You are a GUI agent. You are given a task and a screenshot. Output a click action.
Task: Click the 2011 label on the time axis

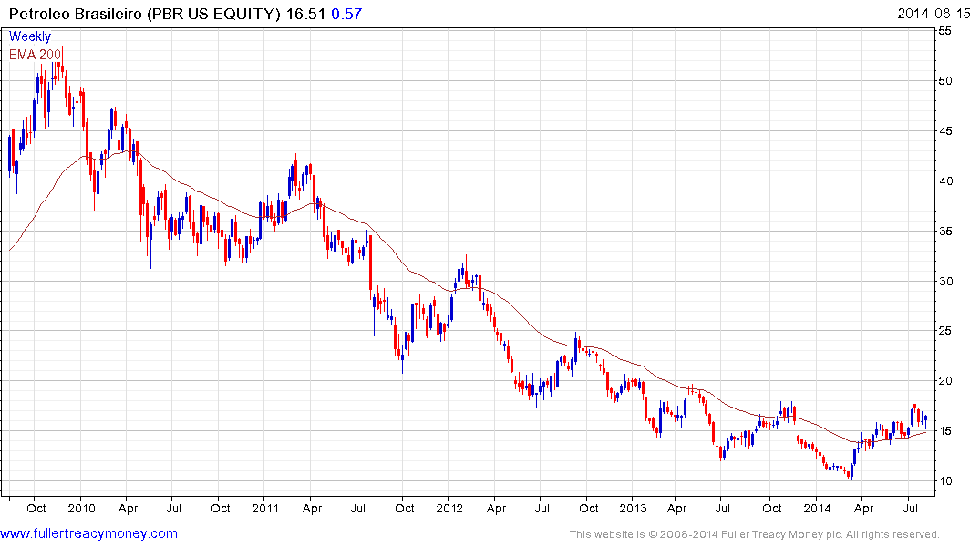(265, 508)
